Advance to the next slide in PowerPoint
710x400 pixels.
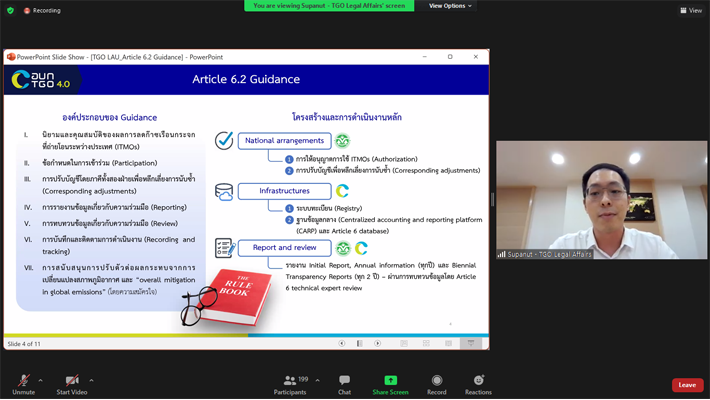click(377, 343)
